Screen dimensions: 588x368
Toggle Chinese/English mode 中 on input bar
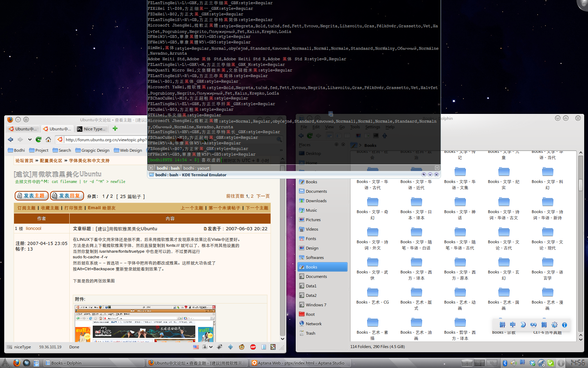(x=513, y=325)
